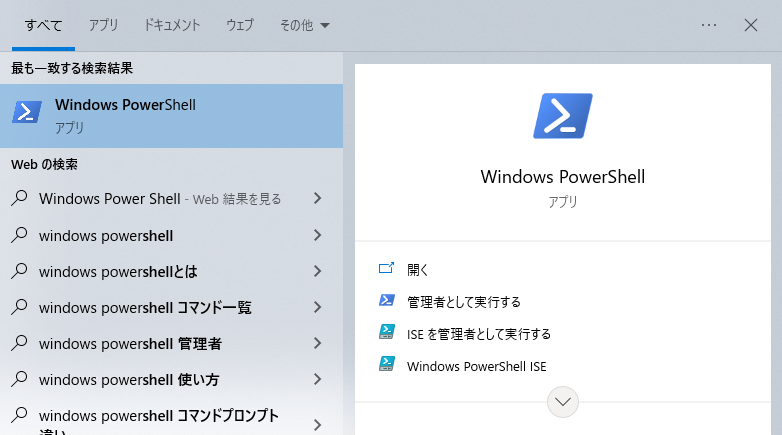Select 'windows powershell 管理者' suggestion
Screen dimensions: 782x435
(x=171, y=343)
